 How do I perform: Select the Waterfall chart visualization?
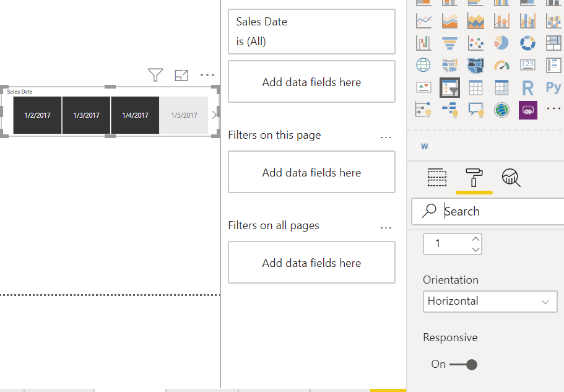(x=423, y=43)
